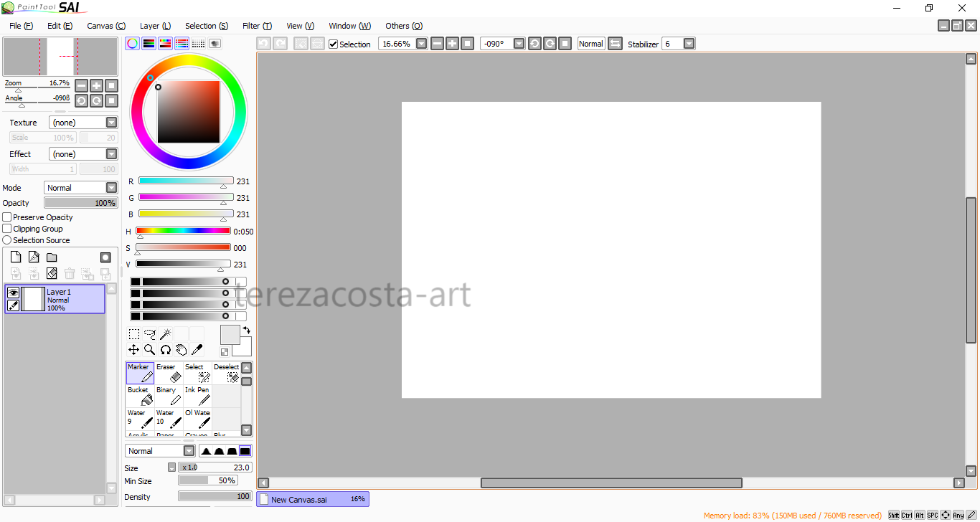Select the Selection Source option
Viewport: 980px width, 522px height.
[x=7, y=240]
